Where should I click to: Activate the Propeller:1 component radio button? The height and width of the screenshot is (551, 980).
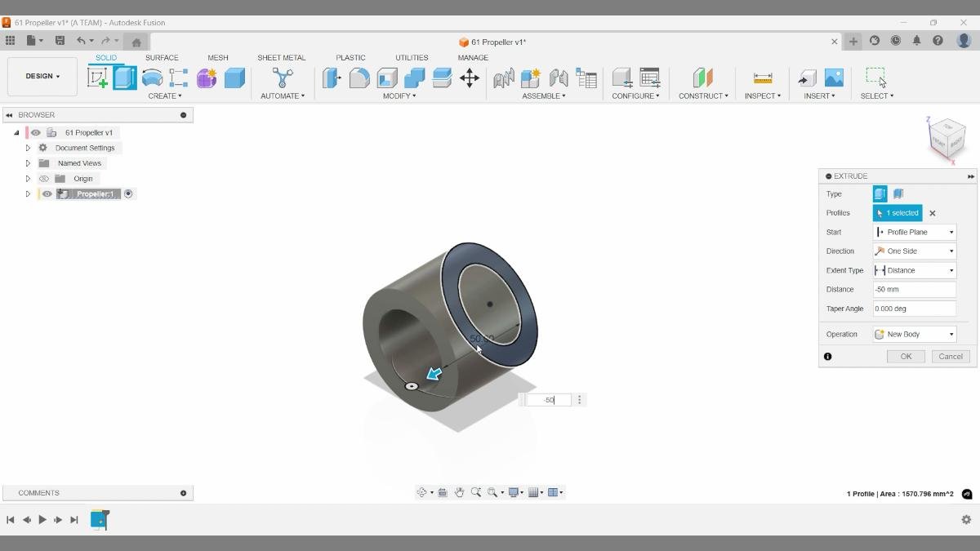[x=128, y=193]
